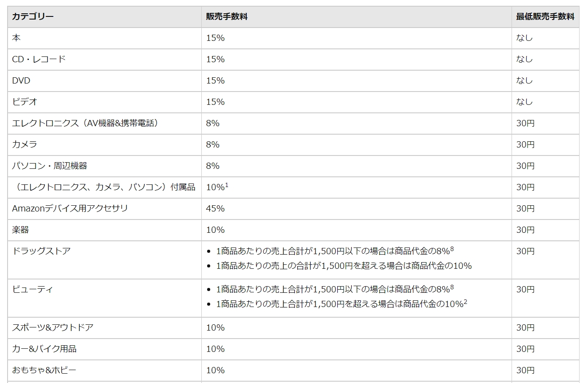Open footnote 1 beside the 付属品 10% fee

227,185
